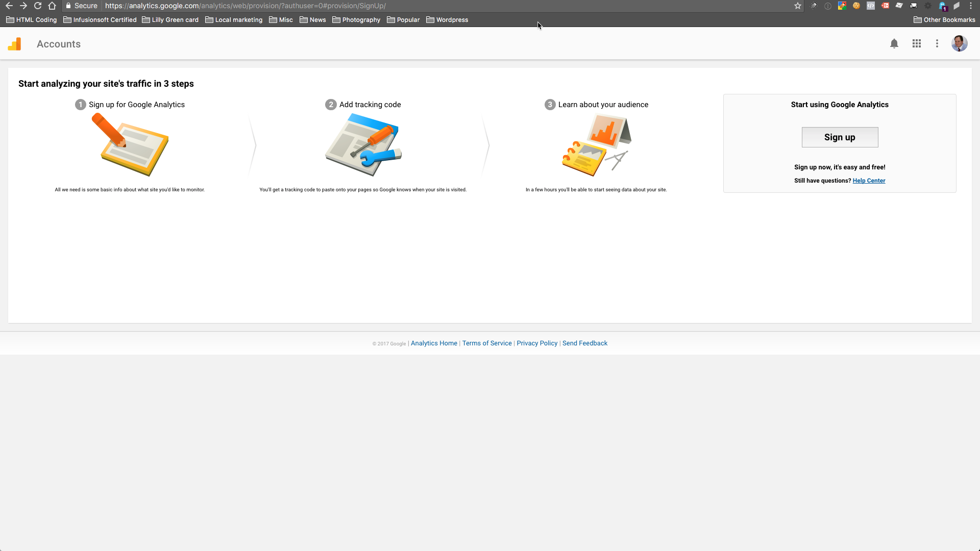Open the Photography bookmarks folder
This screenshot has width=980, height=551.
pyautogui.click(x=356, y=20)
